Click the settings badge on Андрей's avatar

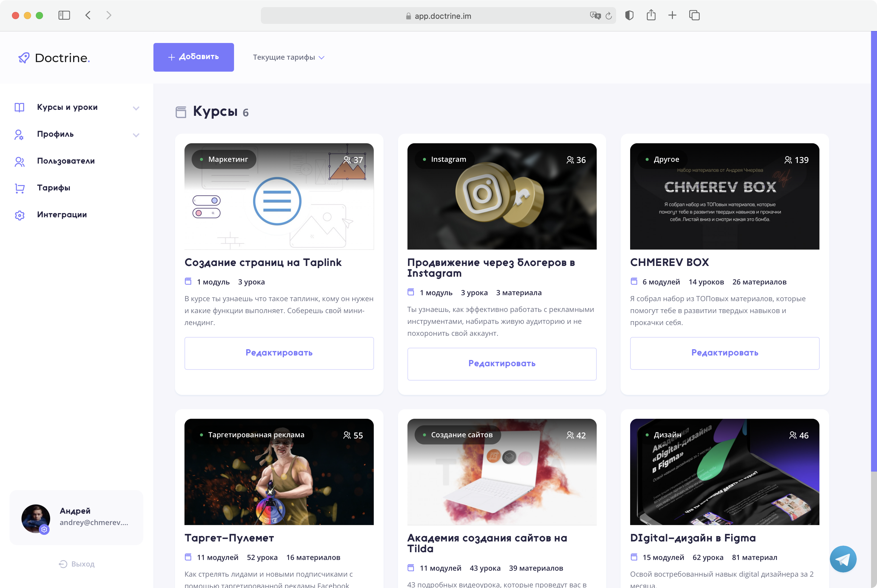click(44, 529)
